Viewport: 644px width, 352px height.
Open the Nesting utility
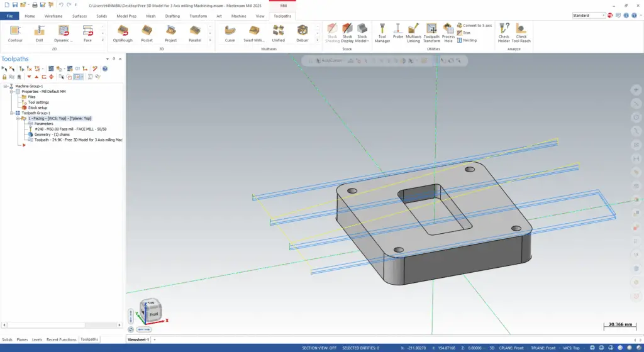pos(467,40)
